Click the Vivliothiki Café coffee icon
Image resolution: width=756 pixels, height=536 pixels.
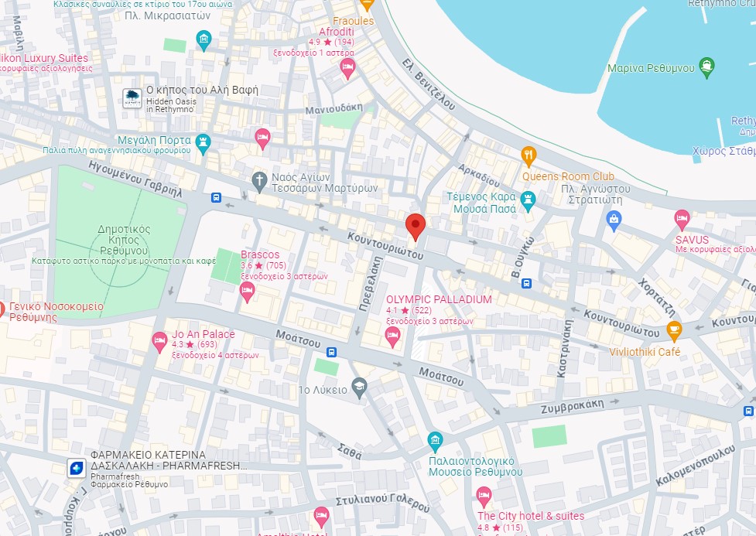(x=674, y=331)
